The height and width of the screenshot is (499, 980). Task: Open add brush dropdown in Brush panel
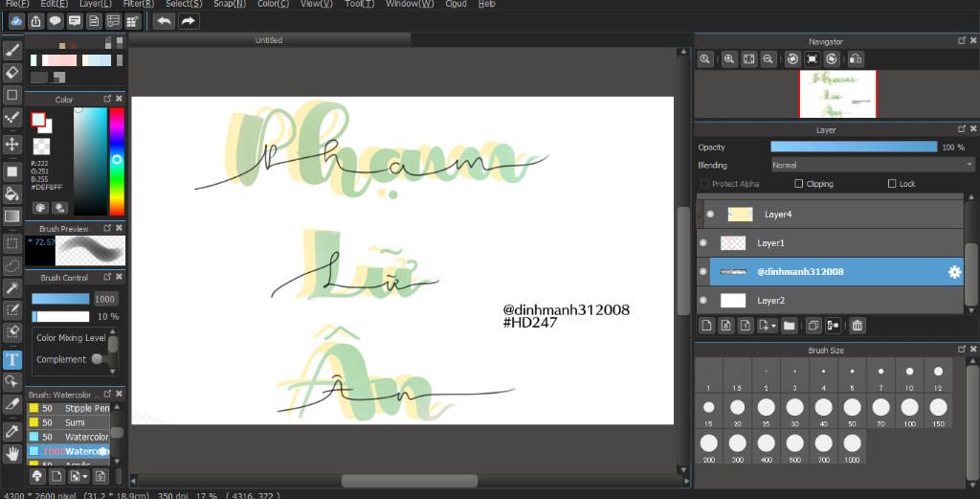click(78, 476)
